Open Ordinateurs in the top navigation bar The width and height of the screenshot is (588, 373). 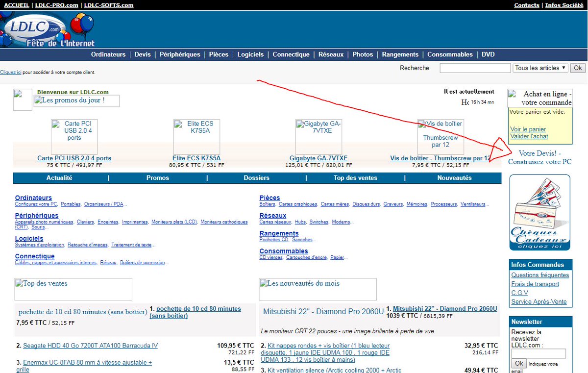click(x=108, y=54)
